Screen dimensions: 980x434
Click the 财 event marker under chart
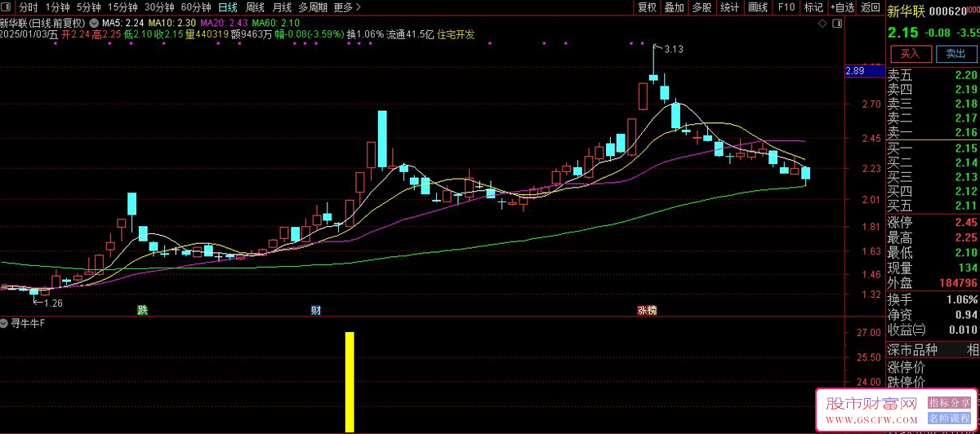[315, 310]
